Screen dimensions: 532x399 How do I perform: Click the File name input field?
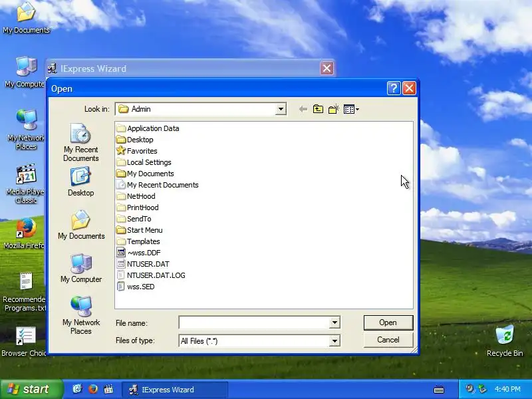pos(254,323)
